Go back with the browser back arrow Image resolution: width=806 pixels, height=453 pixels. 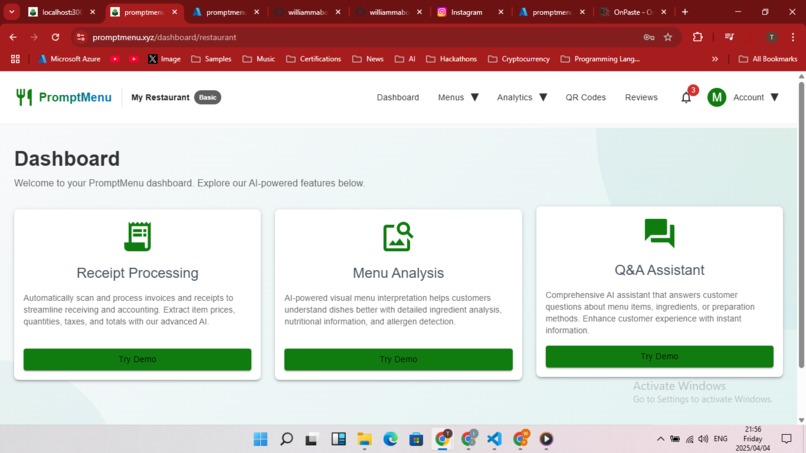pos(13,37)
